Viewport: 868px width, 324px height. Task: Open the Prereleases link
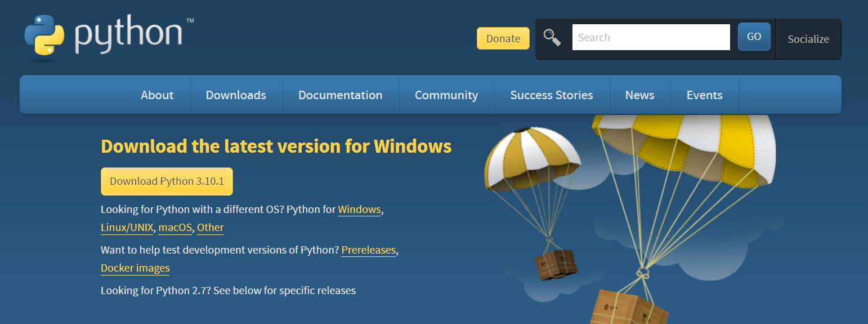[369, 250]
